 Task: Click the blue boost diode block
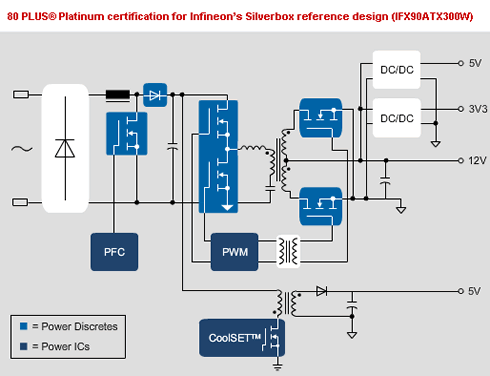(x=155, y=95)
